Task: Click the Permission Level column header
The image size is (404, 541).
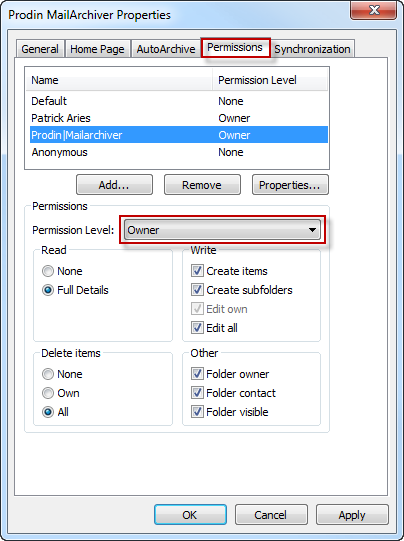Action: coord(270,80)
